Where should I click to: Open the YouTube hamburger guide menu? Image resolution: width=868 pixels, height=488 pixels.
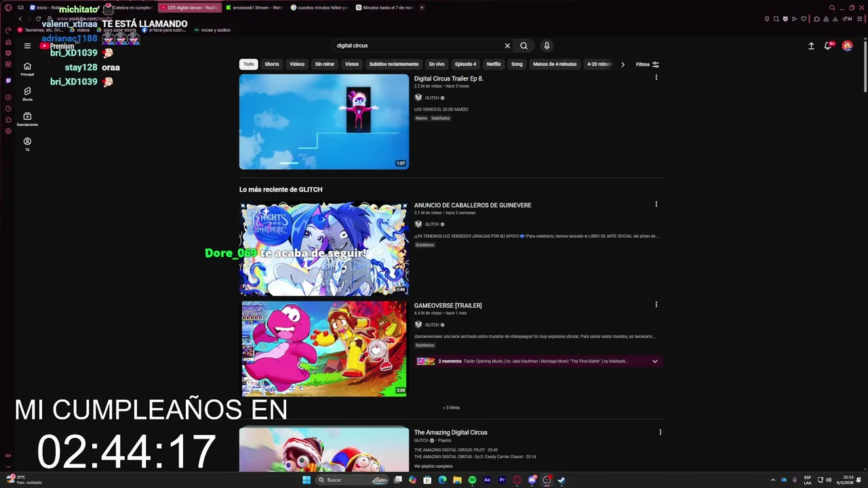pyautogui.click(x=27, y=45)
